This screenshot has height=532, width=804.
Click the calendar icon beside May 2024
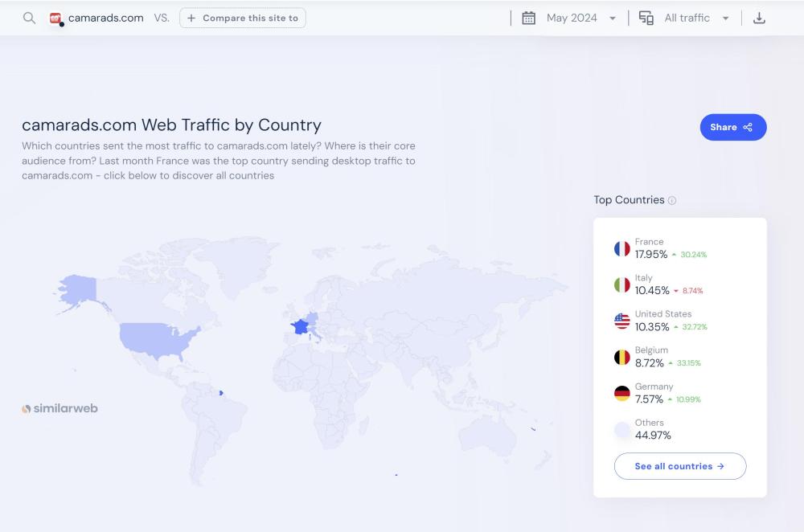(528, 18)
